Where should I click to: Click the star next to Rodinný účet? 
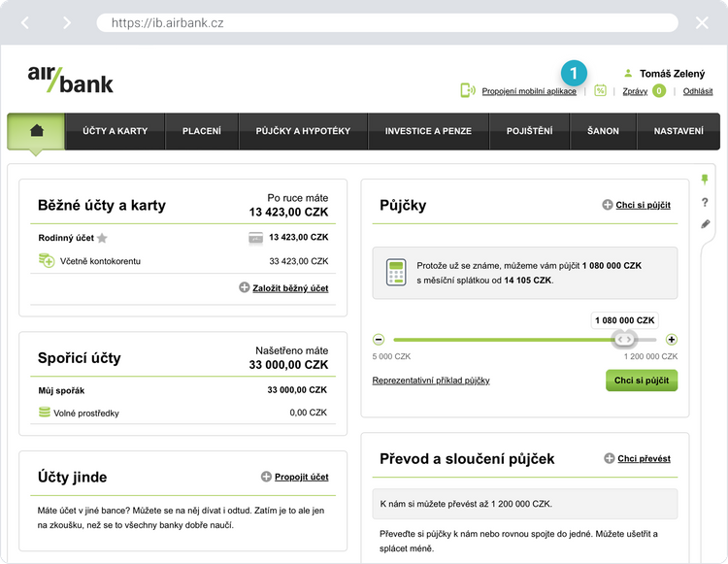102,238
